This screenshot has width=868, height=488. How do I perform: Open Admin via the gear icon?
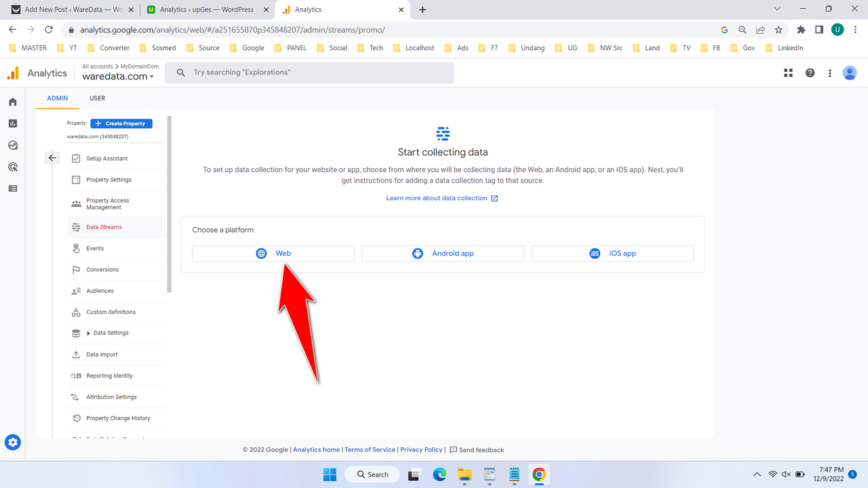point(12,442)
